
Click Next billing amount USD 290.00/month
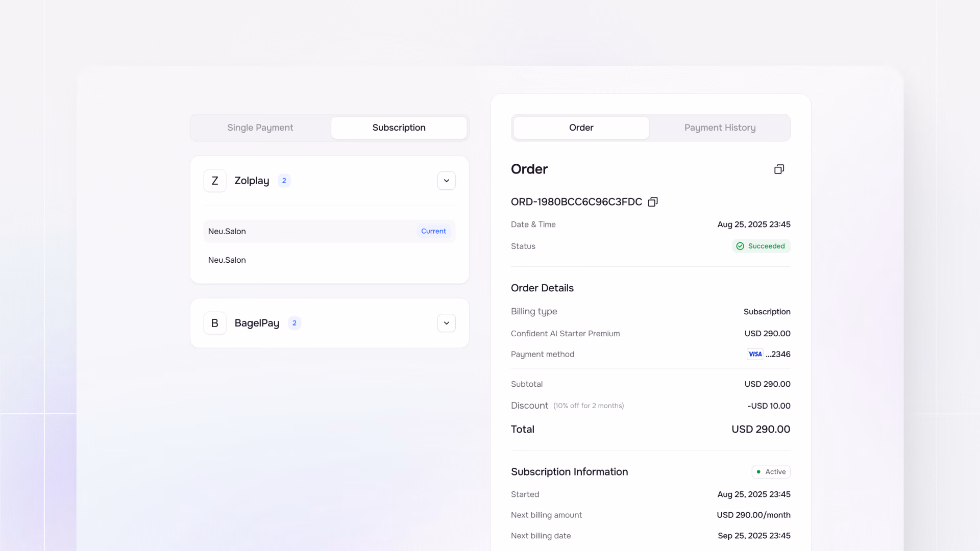click(753, 515)
